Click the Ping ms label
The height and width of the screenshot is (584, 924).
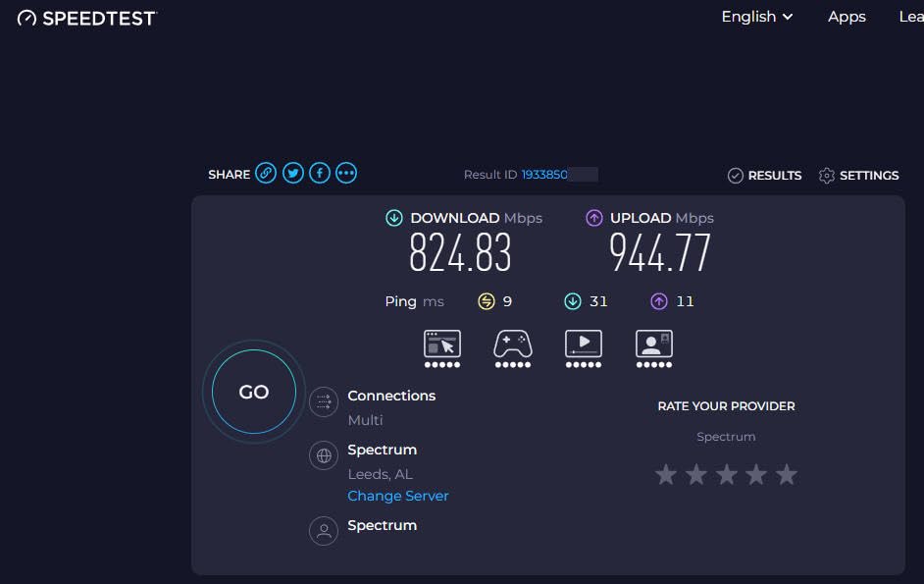[x=414, y=301]
